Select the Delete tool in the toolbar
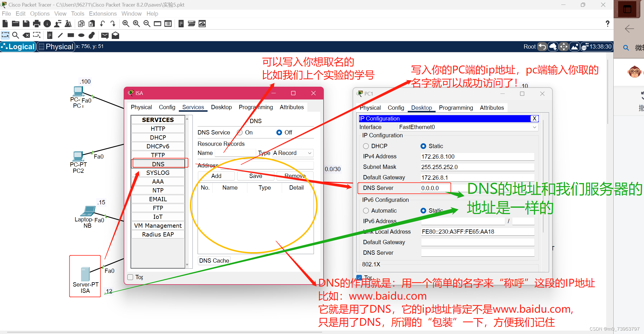This screenshot has width=644, height=334. 26,35
